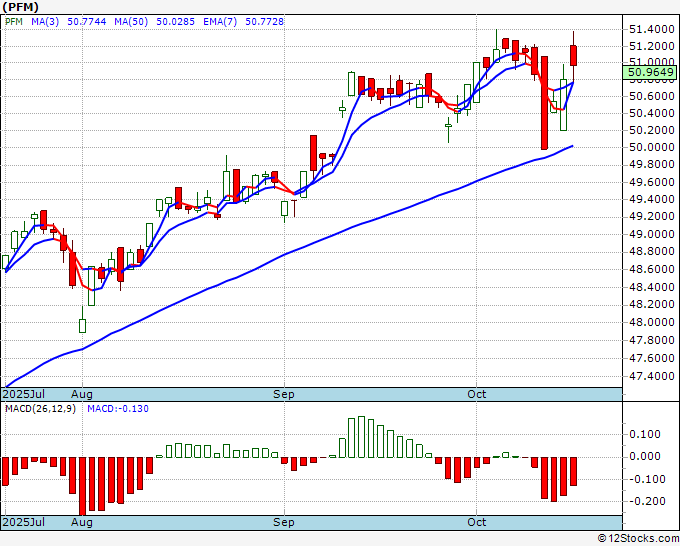This screenshot has height=546, width=680.
Task: Click the 51.2000 price axis label
Action: (651, 46)
